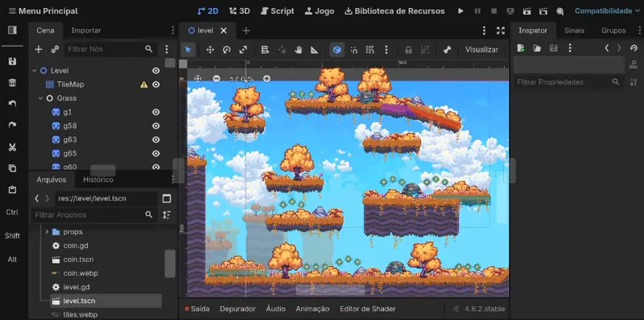644x320 pixels.
Task: Open the Visualizar menu
Action: [481, 50]
